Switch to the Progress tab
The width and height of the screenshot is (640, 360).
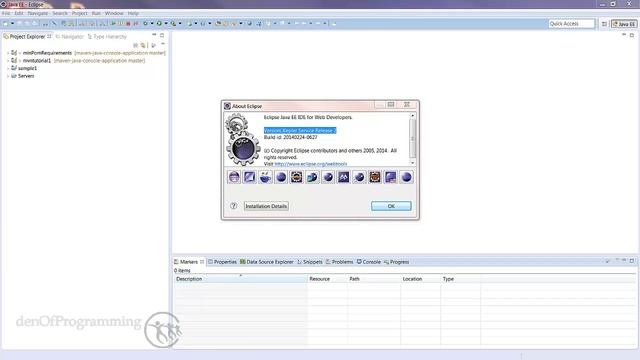click(x=396, y=262)
